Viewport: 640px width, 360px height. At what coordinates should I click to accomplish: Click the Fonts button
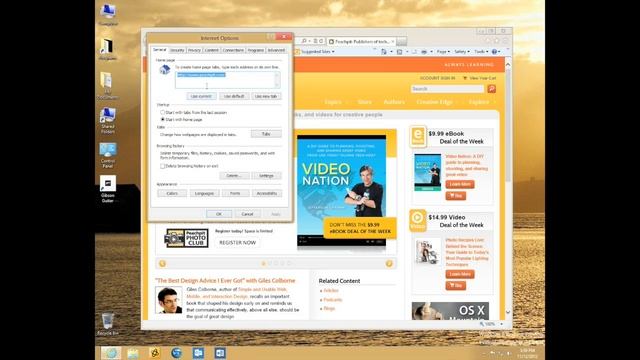235,193
